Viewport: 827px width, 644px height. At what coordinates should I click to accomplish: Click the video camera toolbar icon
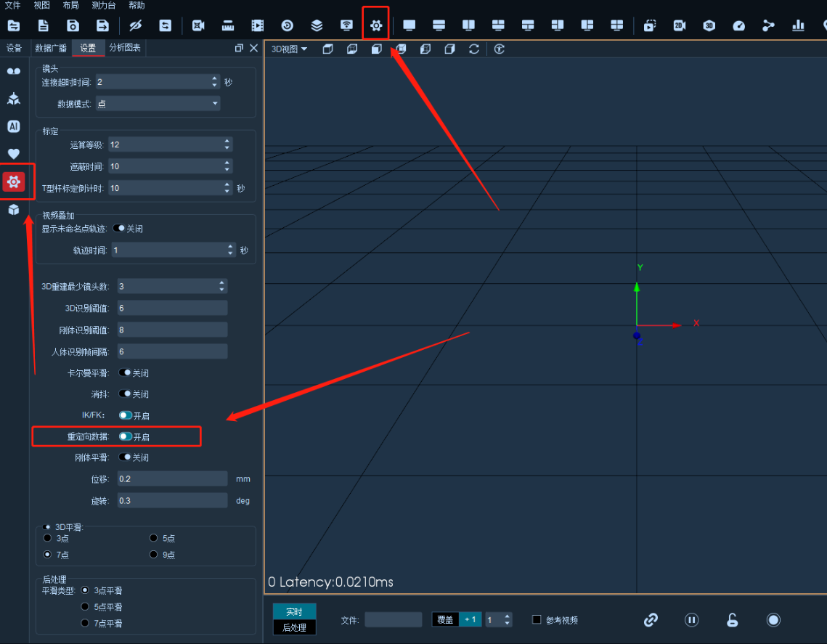(x=198, y=25)
